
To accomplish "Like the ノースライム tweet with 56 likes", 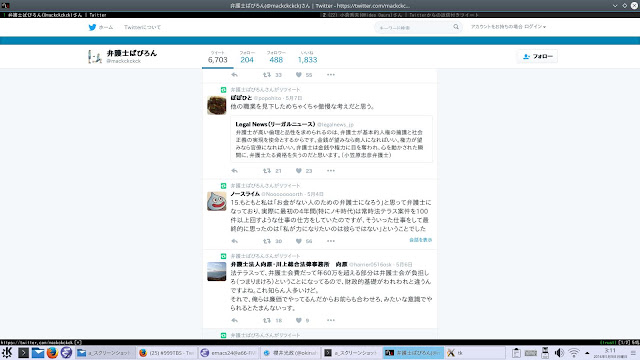I will pyautogui.click(x=299, y=241).
